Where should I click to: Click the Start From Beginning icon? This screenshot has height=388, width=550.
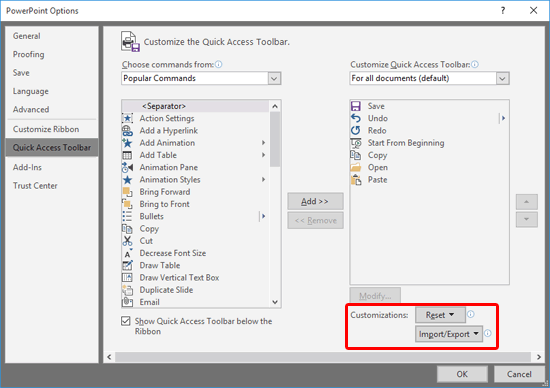click(356, 143)
